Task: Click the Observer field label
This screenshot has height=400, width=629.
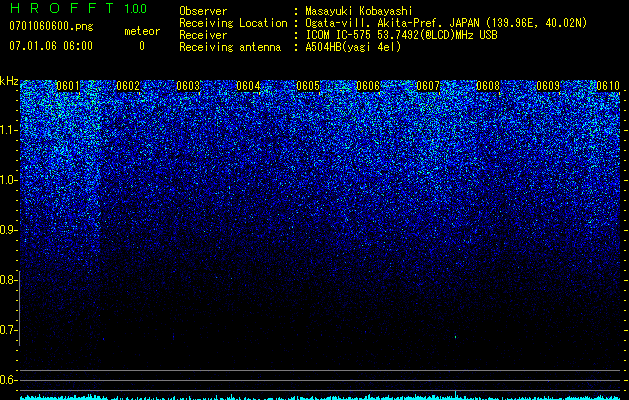Action: point(203,11)
